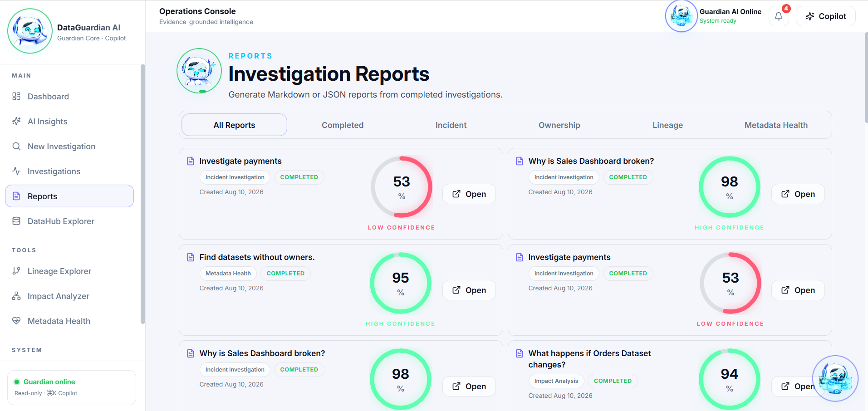Select the Impact Analyzer network icon
The width and height of the screenshot is (868, 411).
pos(16,296)
